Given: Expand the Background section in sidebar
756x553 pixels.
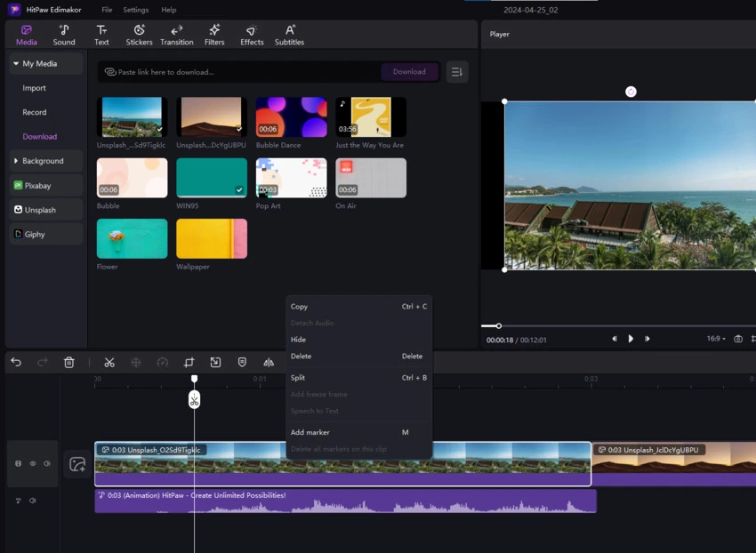Looking at the screenshot, I should click(x=43, y=161).
